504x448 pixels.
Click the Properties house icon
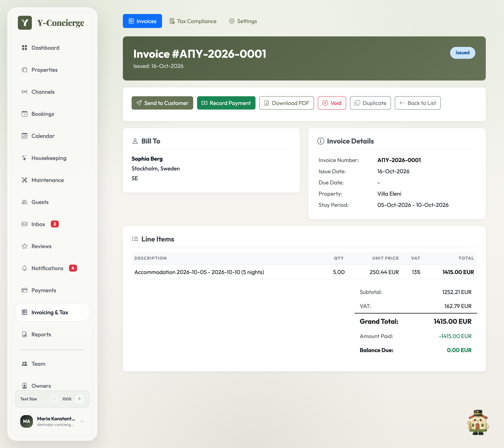coord(24,70)
